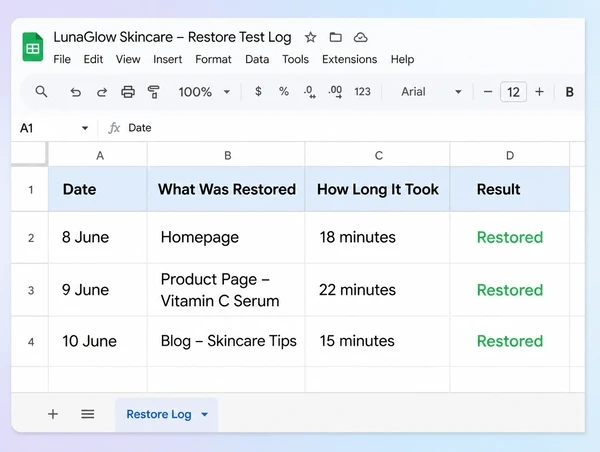600x452 pixels.
Task: Select the 22 minutes cell
Action: (x=377, y=290)
